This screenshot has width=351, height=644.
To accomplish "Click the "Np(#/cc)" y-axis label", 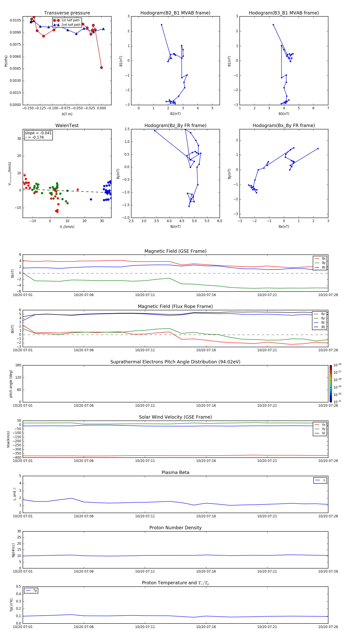I will 13,550.
